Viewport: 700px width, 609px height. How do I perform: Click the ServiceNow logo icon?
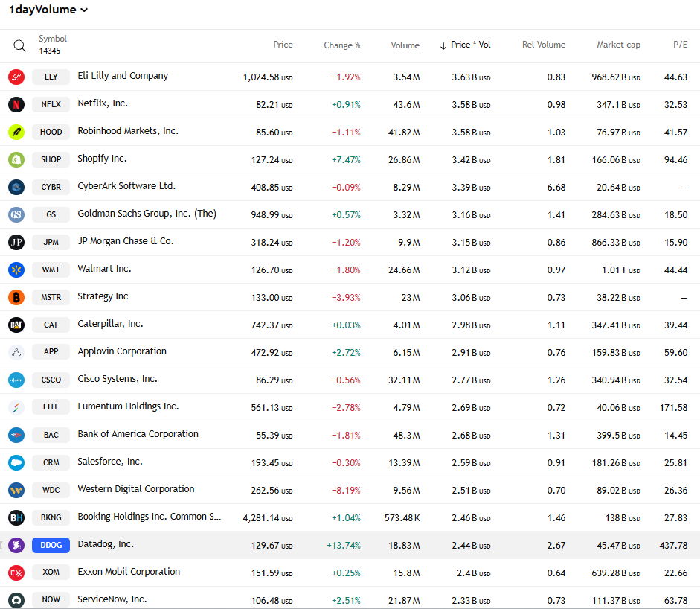(16, 600)
